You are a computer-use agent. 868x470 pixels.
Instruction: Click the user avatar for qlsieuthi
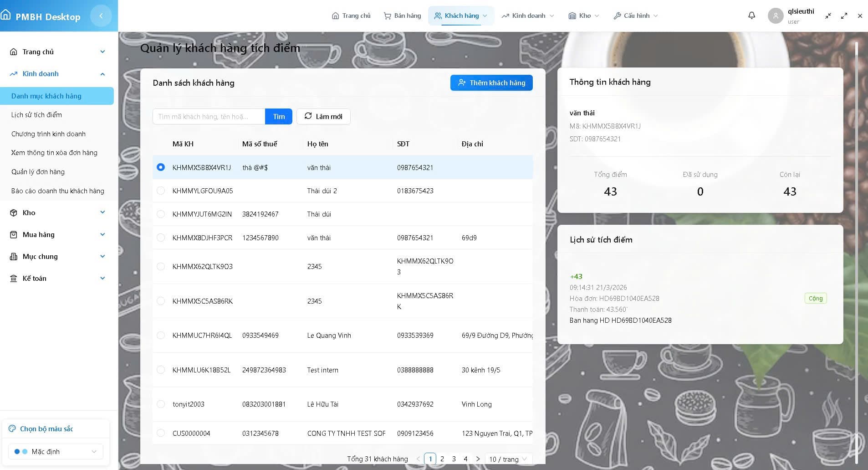[776, 15]
